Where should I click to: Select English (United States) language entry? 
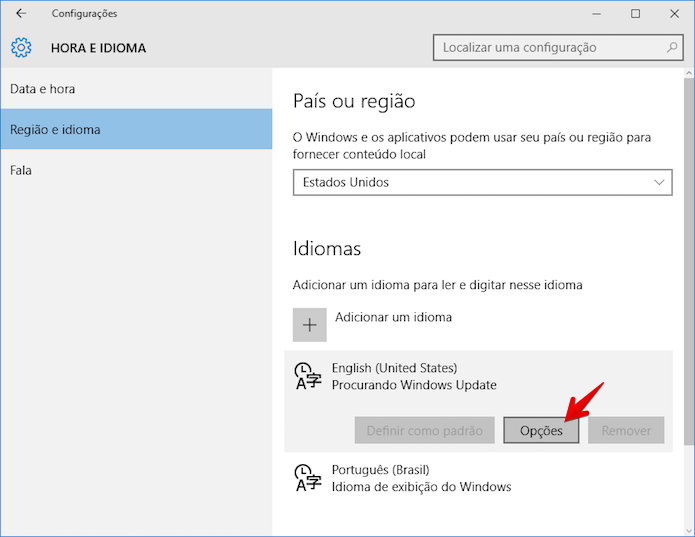tap(478, 401)
